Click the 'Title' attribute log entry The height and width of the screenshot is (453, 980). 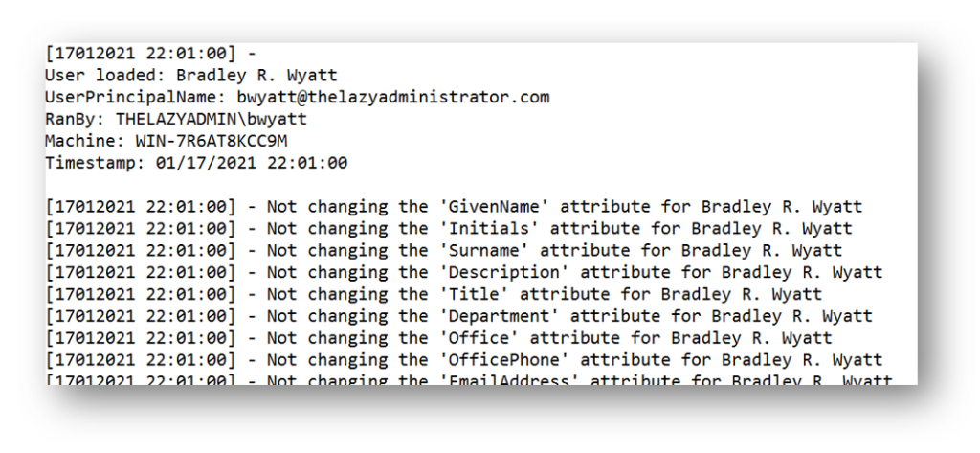point(434,295)
